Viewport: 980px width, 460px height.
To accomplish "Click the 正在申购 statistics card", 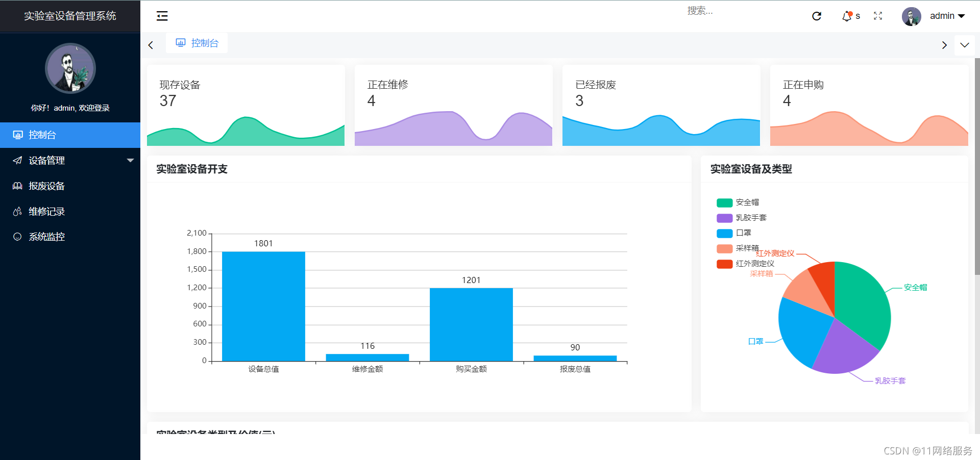I will pyautogui.click(x=869, y=105).
